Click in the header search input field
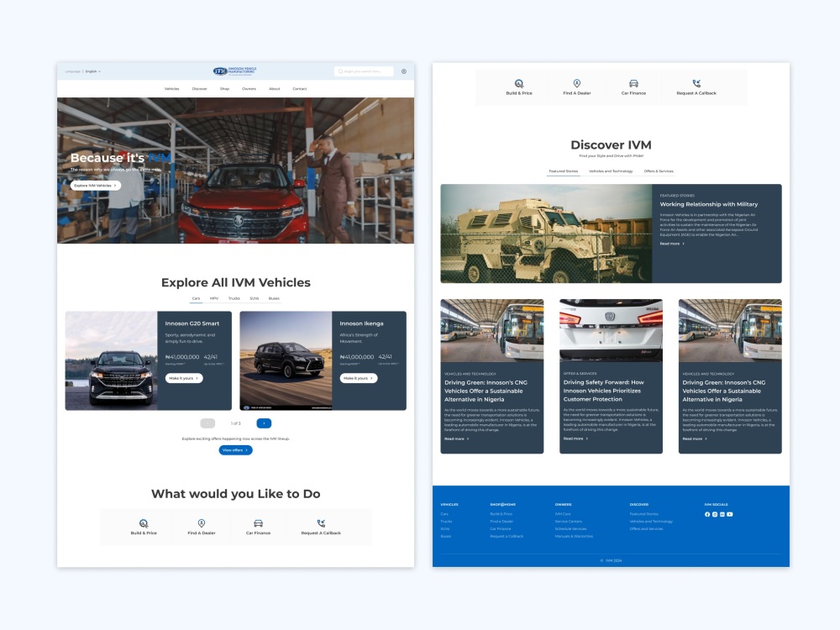Image resolution: width=840 pixels, height=630 pixels. click(365, 71)
